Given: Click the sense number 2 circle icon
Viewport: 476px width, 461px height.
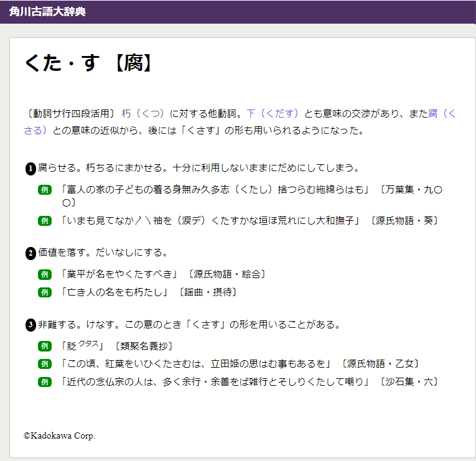Looking at the screenshot, I should (x=30, y=253).
